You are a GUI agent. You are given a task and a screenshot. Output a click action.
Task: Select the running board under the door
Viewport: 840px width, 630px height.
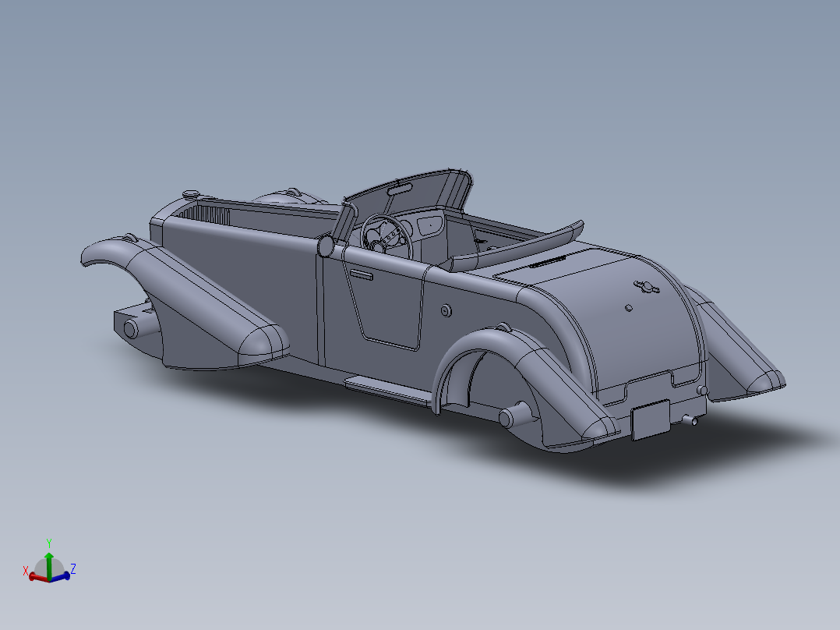[389, 391]
